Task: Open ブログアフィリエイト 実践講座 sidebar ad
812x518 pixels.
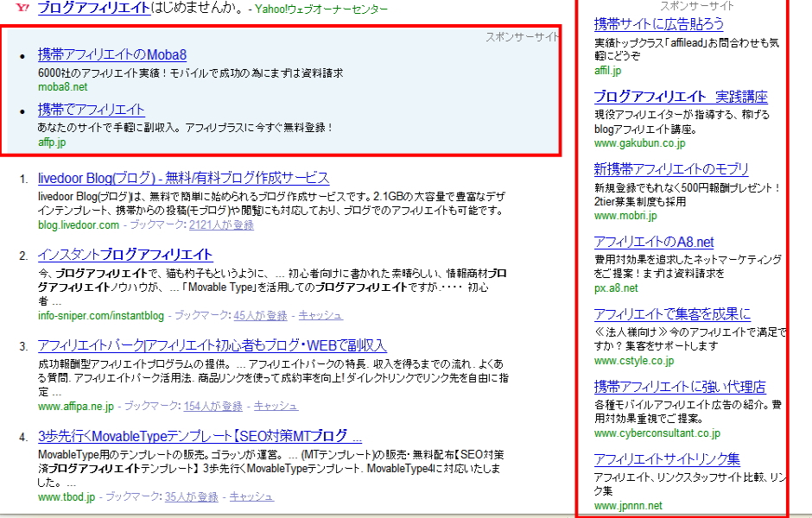Action: (681, 97)
